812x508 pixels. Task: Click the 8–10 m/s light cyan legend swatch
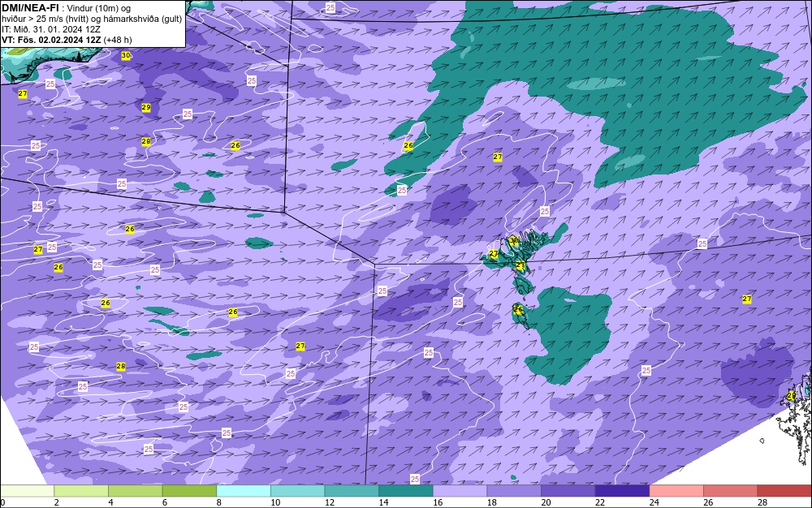(x=244, y=490)
